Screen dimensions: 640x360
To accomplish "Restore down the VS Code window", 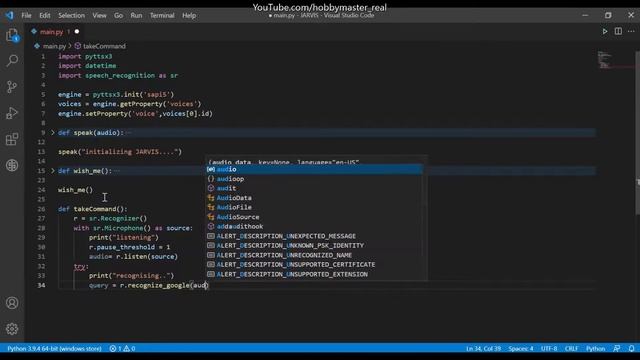I will point(608,16).
